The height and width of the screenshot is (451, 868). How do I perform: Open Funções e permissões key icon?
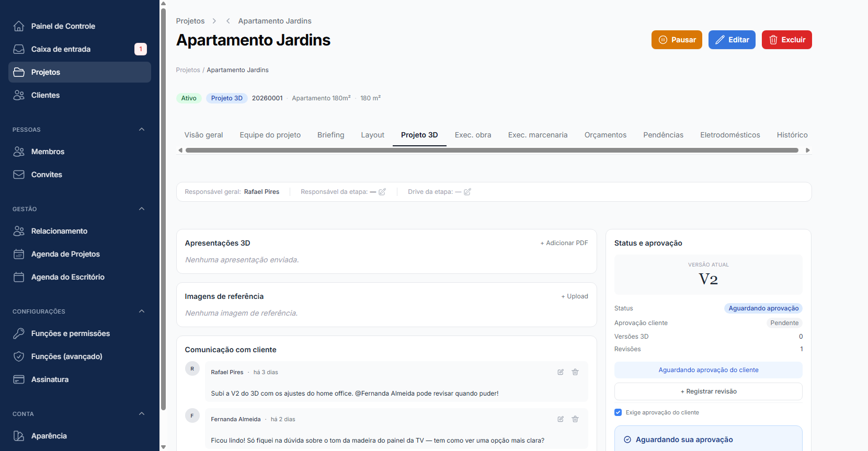19,333
